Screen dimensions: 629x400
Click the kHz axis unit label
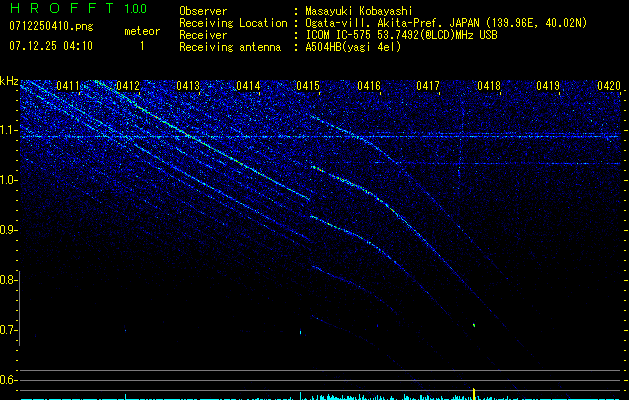(9, 81)
